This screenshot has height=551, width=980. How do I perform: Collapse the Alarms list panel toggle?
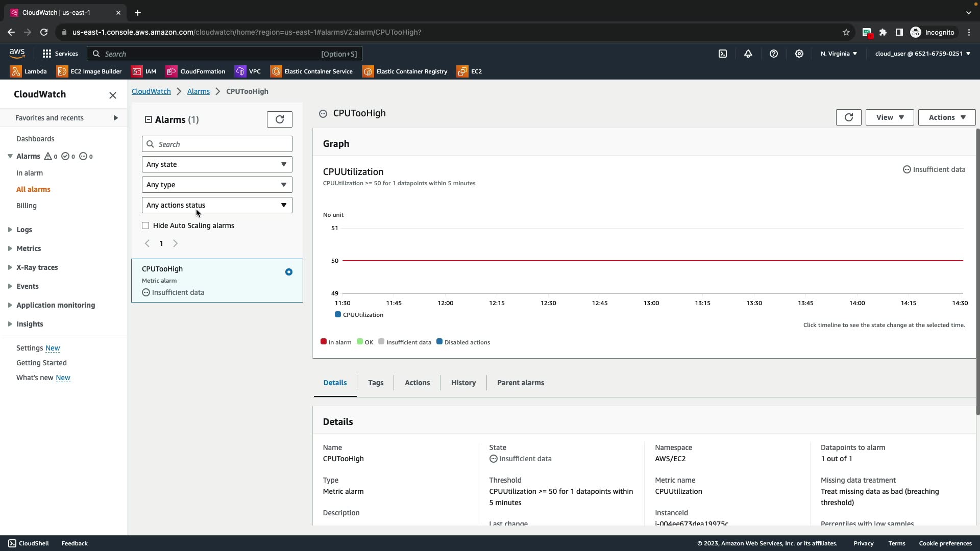pyautogui.click(x=149, y=119)
